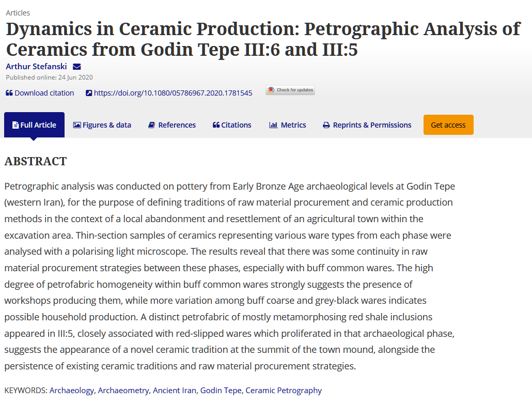Open author Arthur Stefanski's name link
Viewport: 532px width, 404px height.
pos(36,67)
